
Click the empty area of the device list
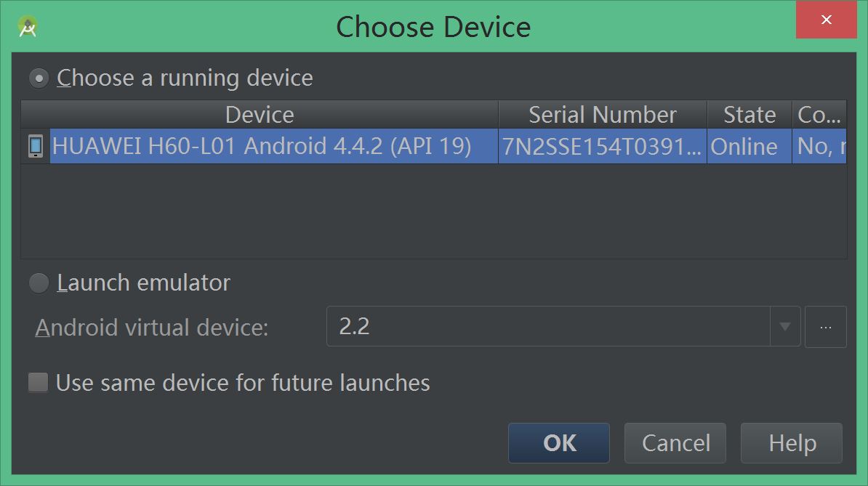click(x=433, y=211)
